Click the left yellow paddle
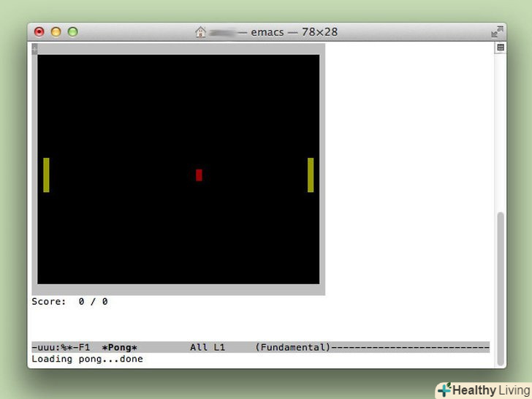Screen dimensions: 532x399 47,175
